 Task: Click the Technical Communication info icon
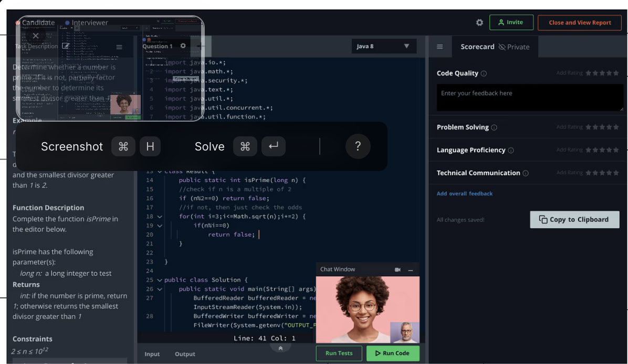click(x=526, y=173)
